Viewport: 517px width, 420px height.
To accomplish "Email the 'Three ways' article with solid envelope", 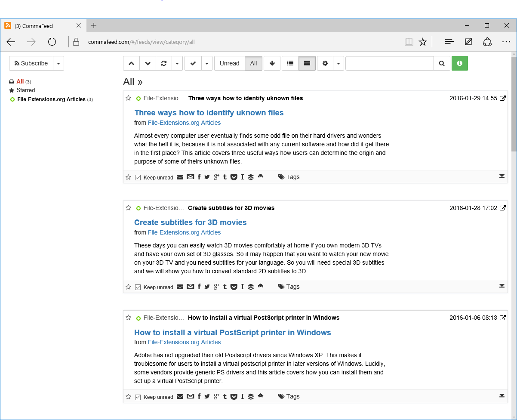I will pyautogui.click(x=180, y=177).
